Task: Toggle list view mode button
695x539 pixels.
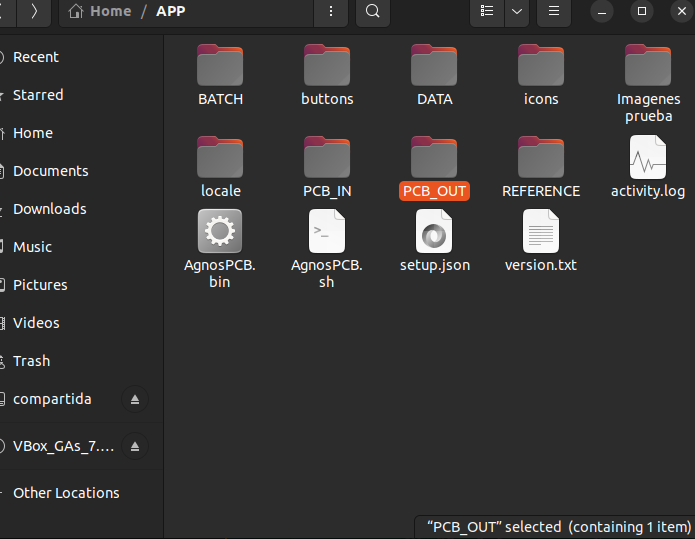Action: pos(487,11)
